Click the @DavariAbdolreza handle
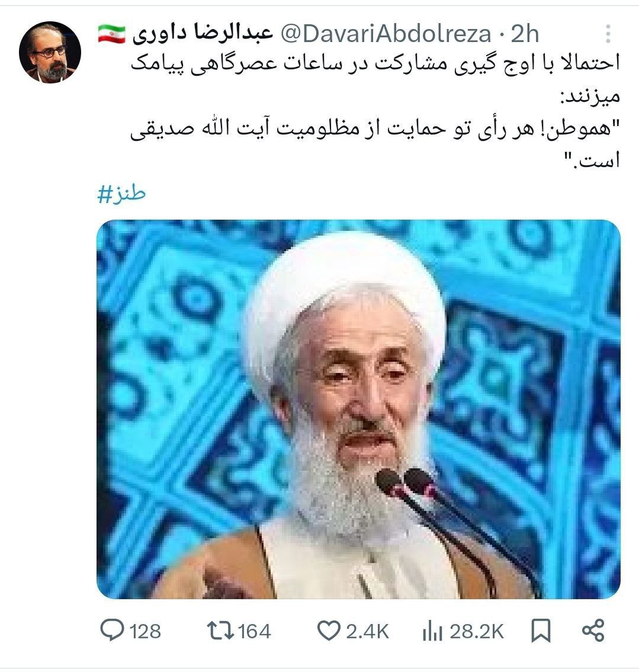The width and height of the screenshot is (639, 672). click(x=386, y=34)
